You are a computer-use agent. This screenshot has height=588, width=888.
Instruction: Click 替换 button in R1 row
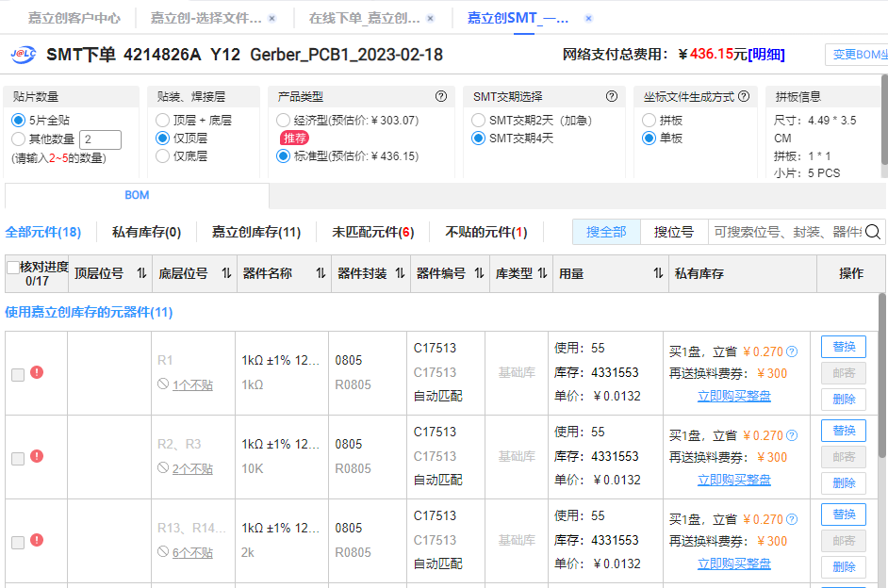point(844,347)
